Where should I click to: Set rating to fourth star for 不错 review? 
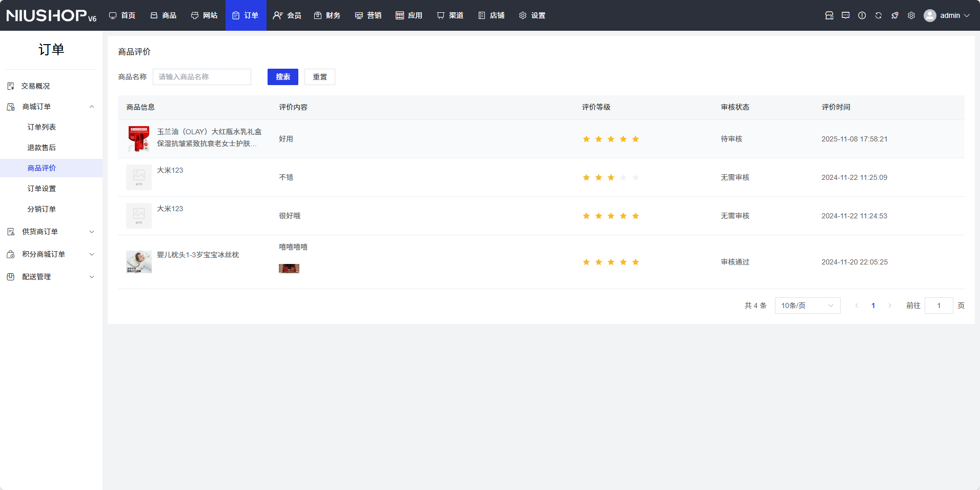point(623,177)
